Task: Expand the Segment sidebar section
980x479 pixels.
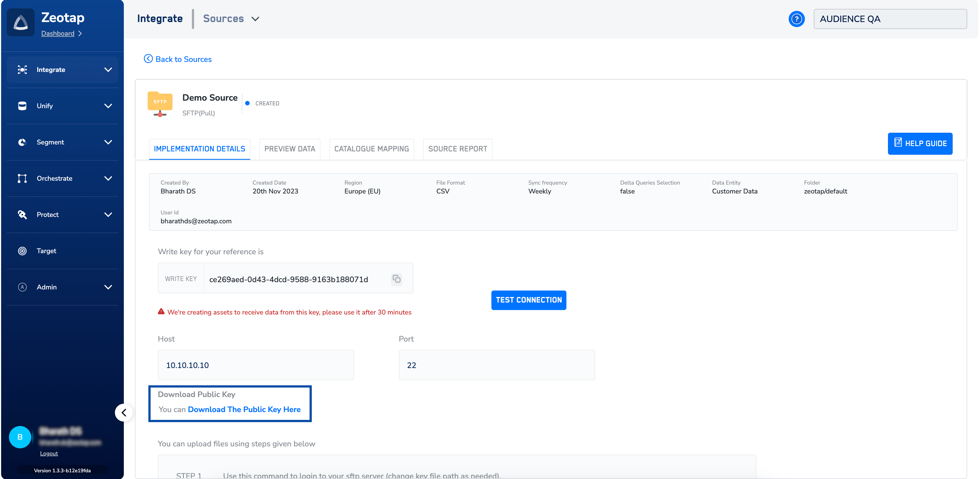Action: 108,142
